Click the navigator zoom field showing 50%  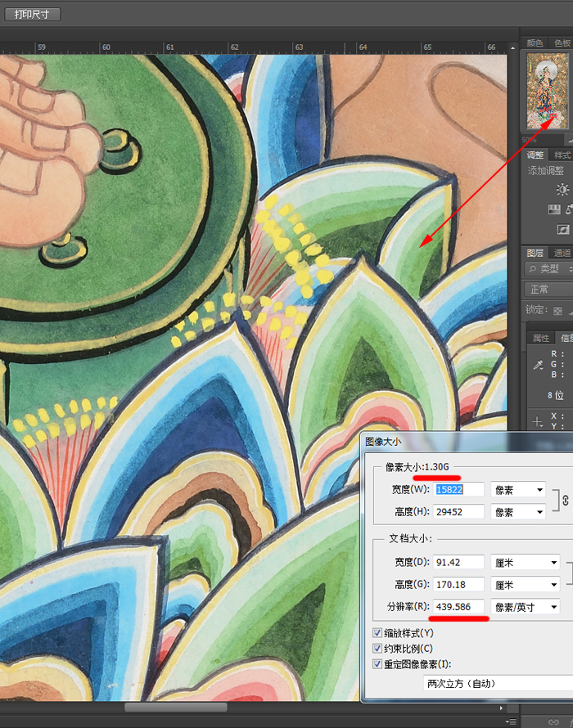[x=541, y=140]
